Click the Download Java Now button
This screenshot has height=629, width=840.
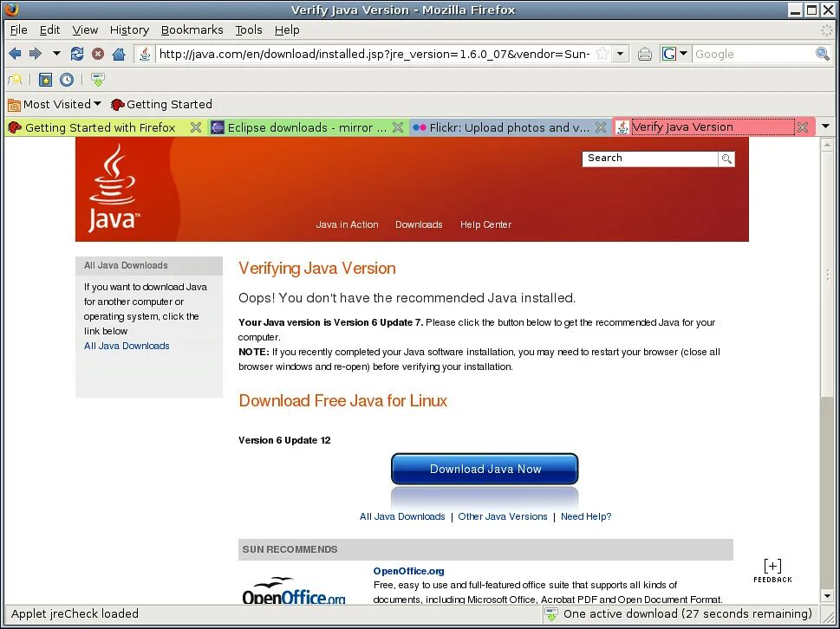485,469
